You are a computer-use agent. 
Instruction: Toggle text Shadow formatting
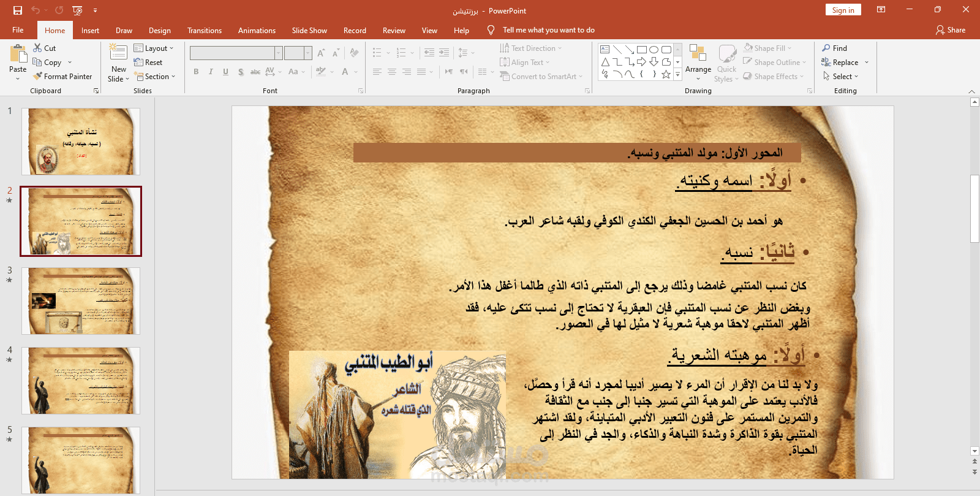click(x=241, y=72)
